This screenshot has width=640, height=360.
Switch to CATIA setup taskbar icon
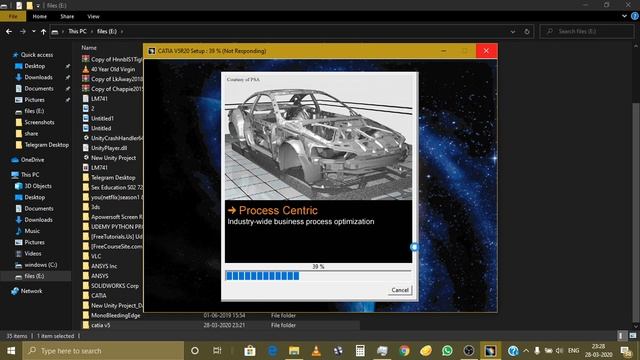tap(491, 351)
